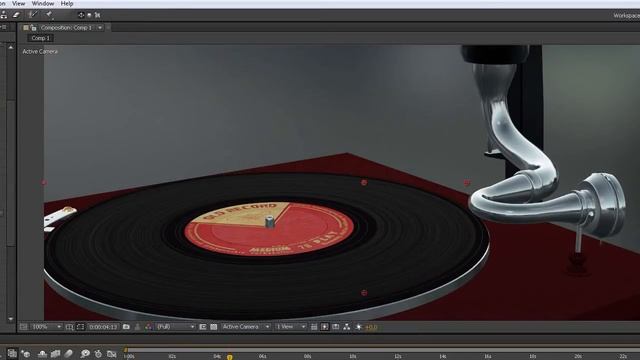640x360 pixels.
Task: Click the current time 0:00:04:13 field
Action: 103,327
